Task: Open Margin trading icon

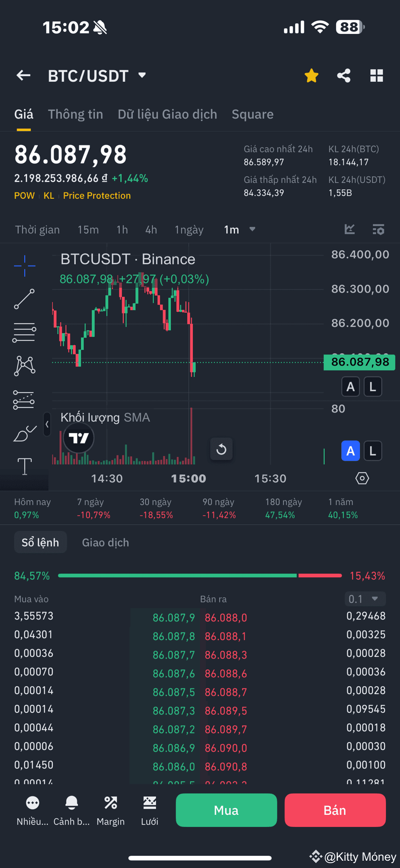Action: click(111, 803)
